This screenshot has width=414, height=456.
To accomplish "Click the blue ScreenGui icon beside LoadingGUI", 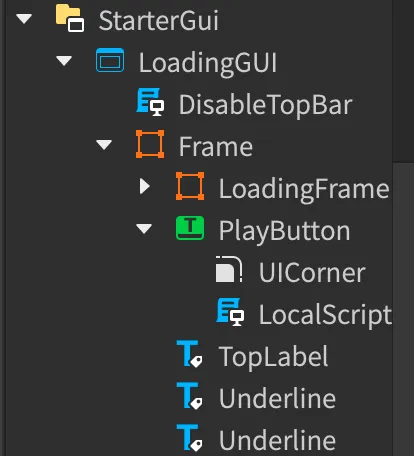I will coord(110,60).
